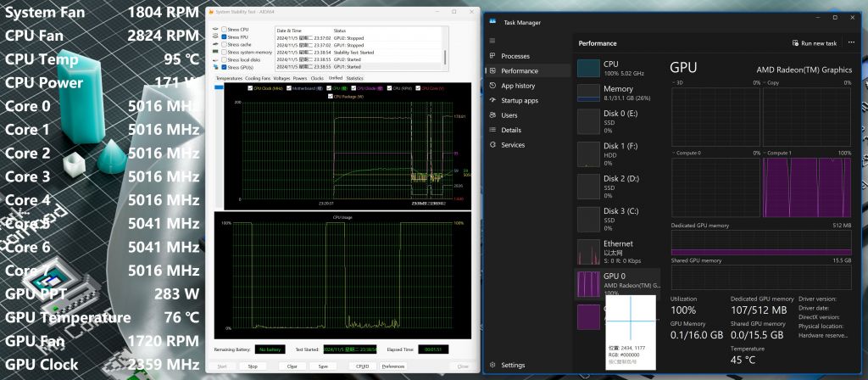Image resolution: width=868 pixels, height=380 pixels.
Task: Open Task Manager Settings gear
Action: tap(493, 365)
